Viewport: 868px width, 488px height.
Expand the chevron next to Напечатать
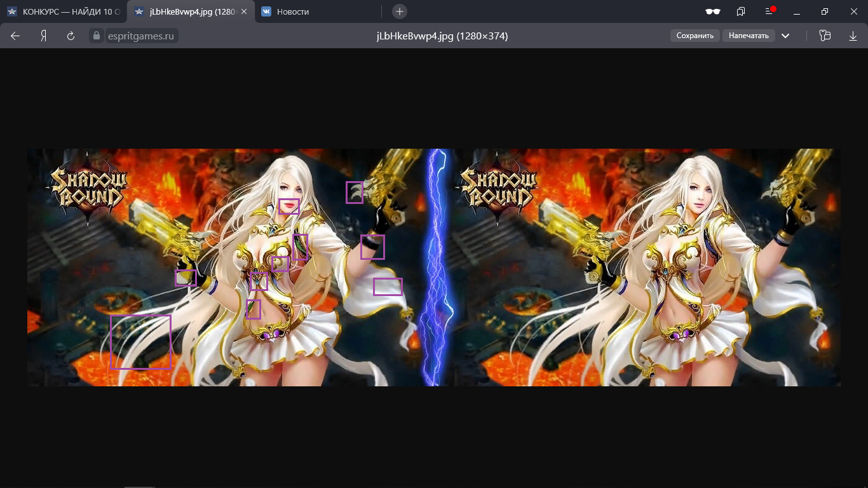pos(785,36)
